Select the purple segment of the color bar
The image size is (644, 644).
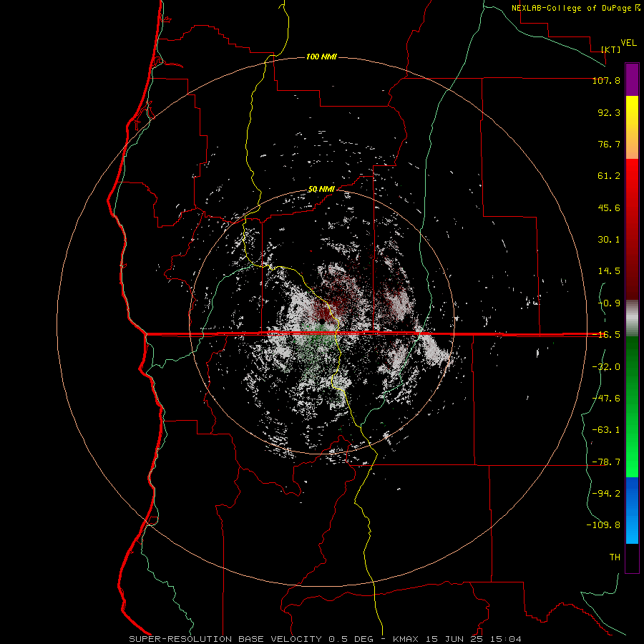tap(632, 79)
